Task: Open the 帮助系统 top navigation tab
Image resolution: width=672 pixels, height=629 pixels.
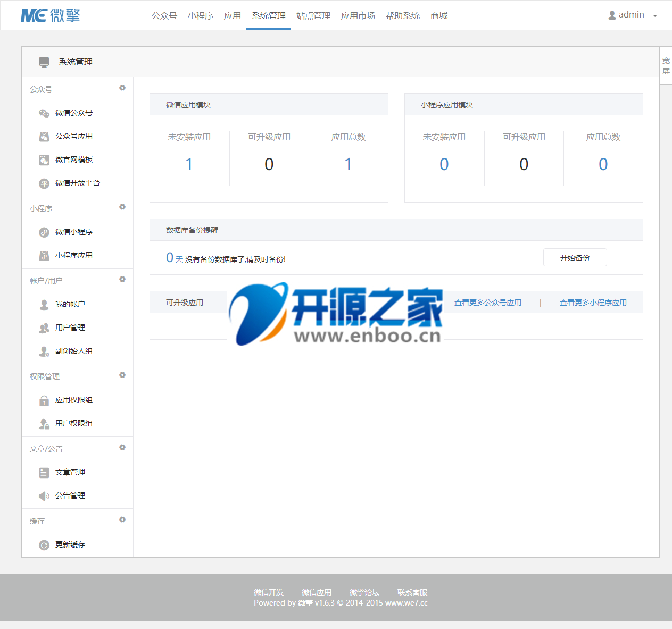Action: coord(403,16)
